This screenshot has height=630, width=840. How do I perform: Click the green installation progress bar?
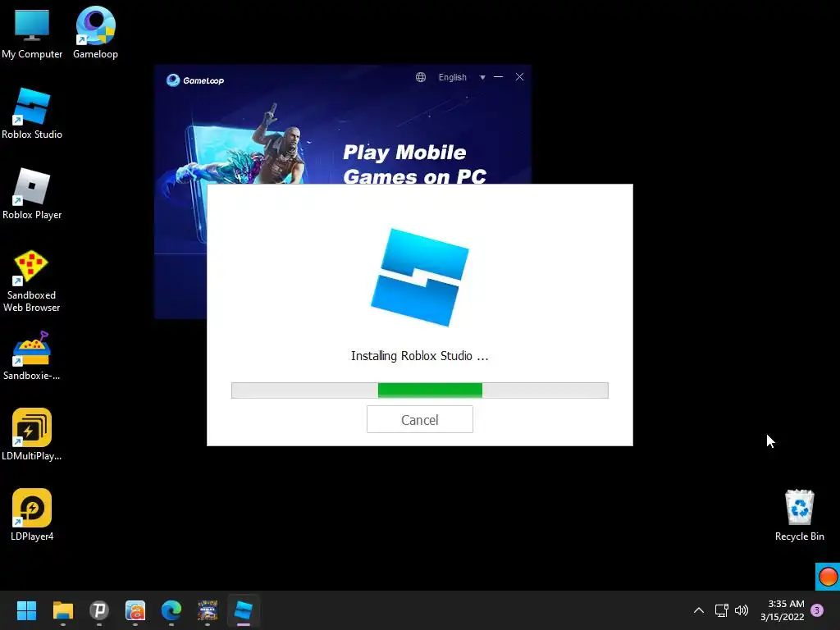tap(430, 390)
